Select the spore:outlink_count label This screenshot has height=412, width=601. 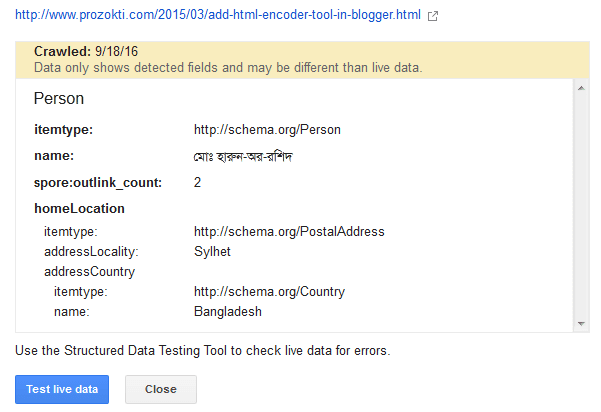(98, 182)
